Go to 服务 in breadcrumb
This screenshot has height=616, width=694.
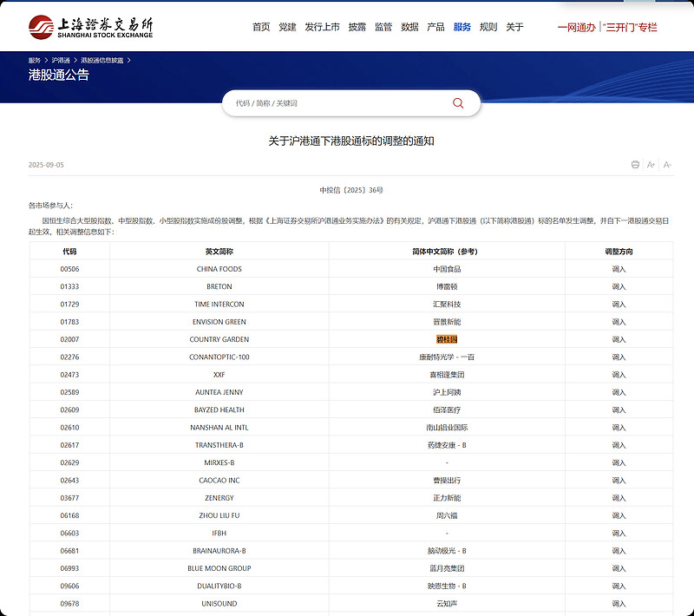34,60
